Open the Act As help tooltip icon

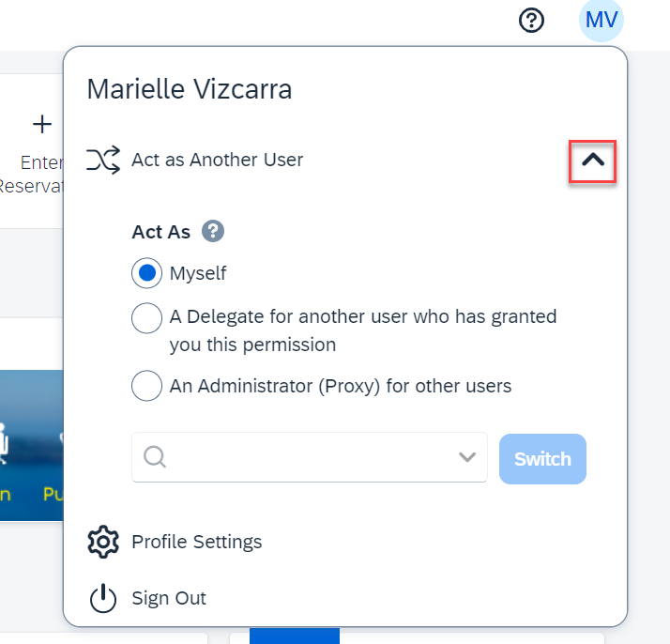pos(213,231)
